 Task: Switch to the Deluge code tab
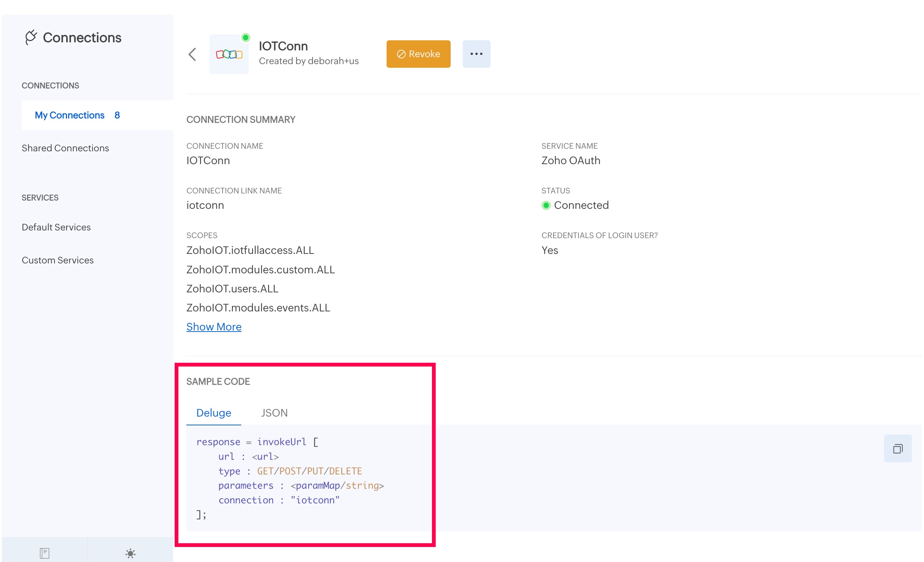(x=213, y=413)
